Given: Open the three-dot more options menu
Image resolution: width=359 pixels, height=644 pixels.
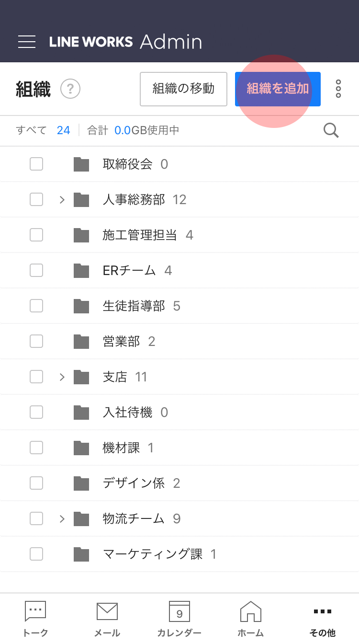Looking at the screenshot, I should (338, 89).
